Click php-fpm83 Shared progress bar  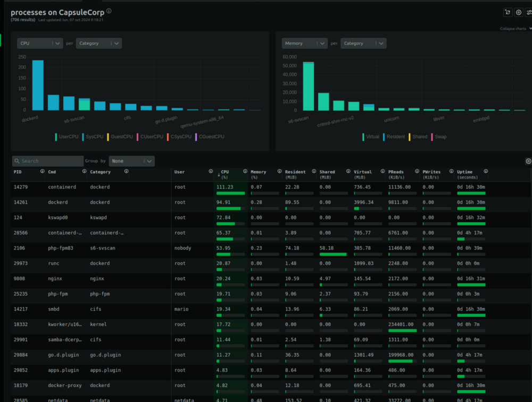pyautogui.click(x=334, y=254)
